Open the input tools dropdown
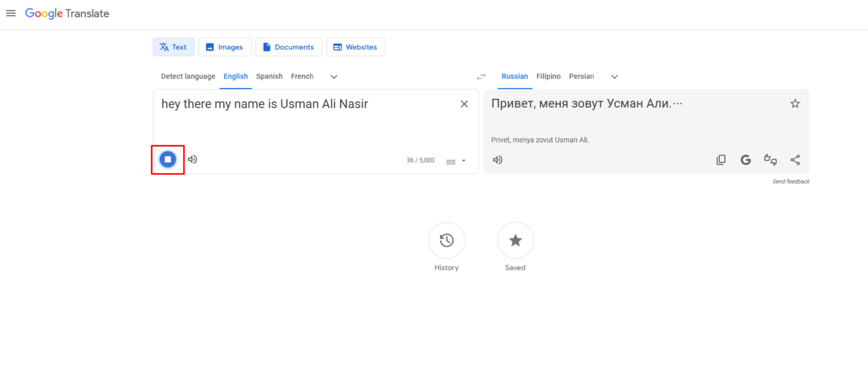Screen dimensions: 868x392 point(463,161)
